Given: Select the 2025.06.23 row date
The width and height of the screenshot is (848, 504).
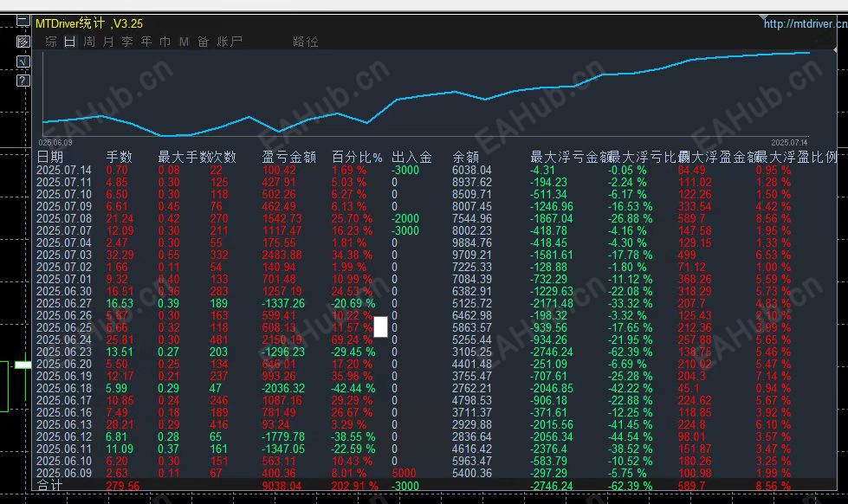Looking at the screenshot, I should (x=64, y=352).
